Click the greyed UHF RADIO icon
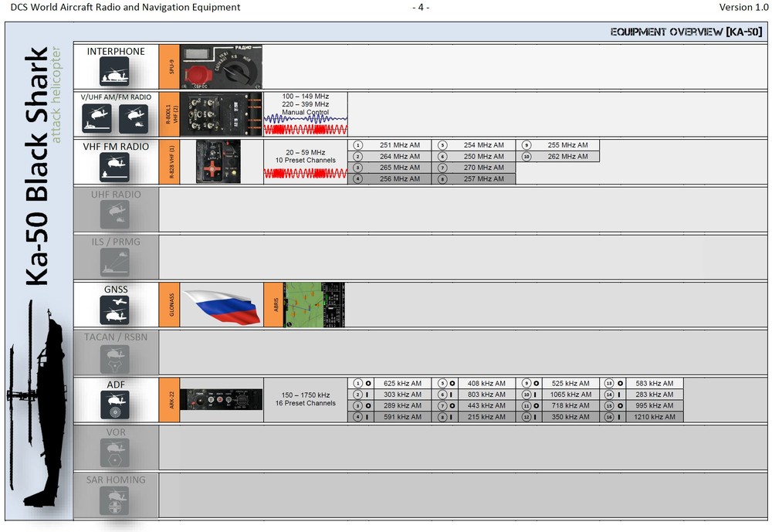This screenshot has height=532, width=772. coord(115,215)
